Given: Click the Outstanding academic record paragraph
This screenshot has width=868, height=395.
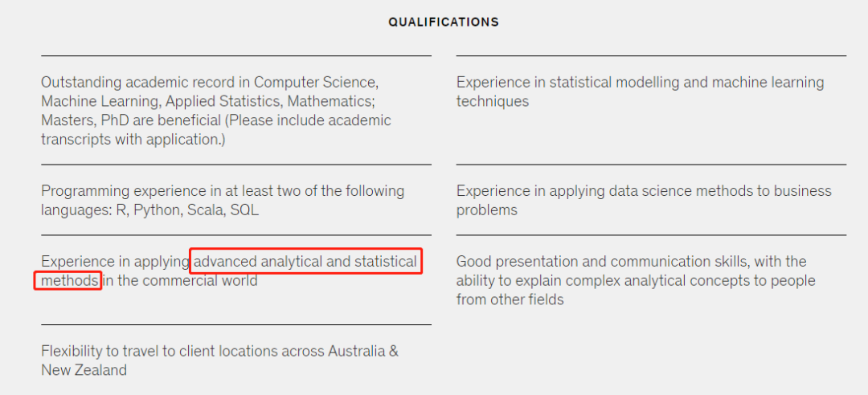Looking at the screenshot, I should [x=216, y=111].
